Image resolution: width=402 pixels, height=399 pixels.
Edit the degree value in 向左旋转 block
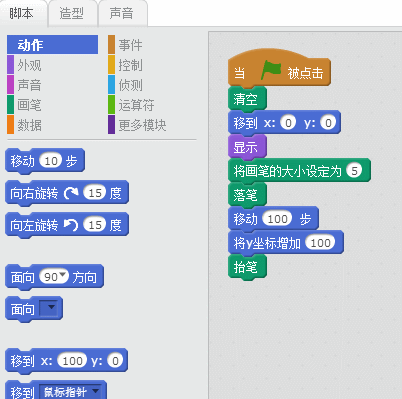click(x=95, y=225)
